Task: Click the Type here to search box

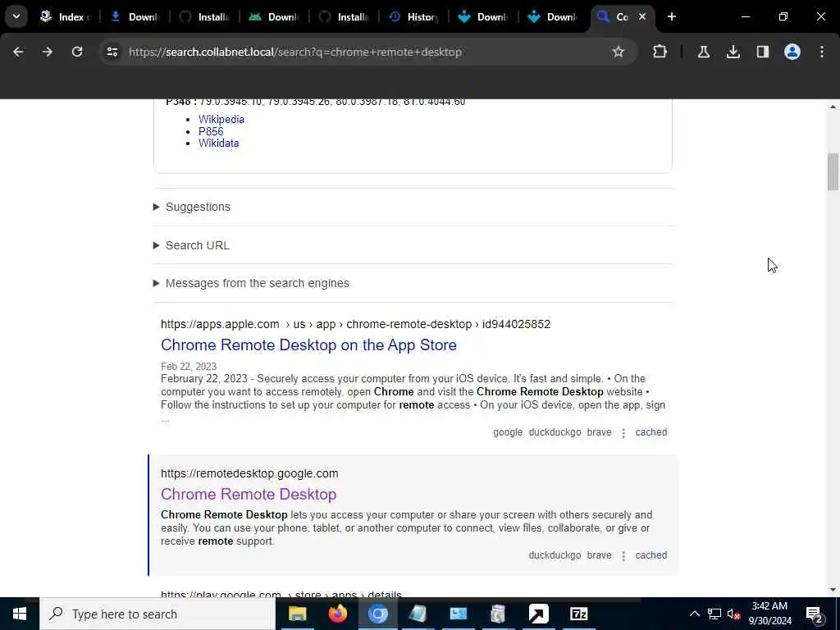Action: click(157, 614)
